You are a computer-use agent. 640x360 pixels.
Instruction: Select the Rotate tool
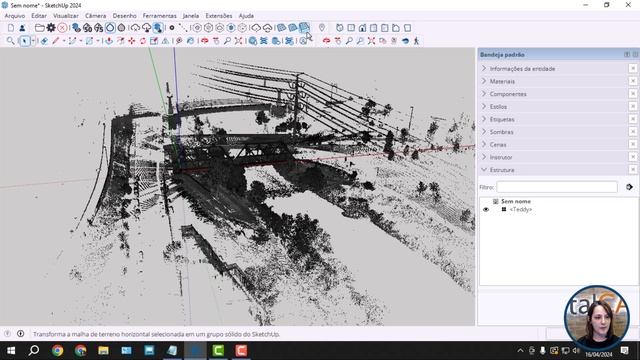(143, 41)
